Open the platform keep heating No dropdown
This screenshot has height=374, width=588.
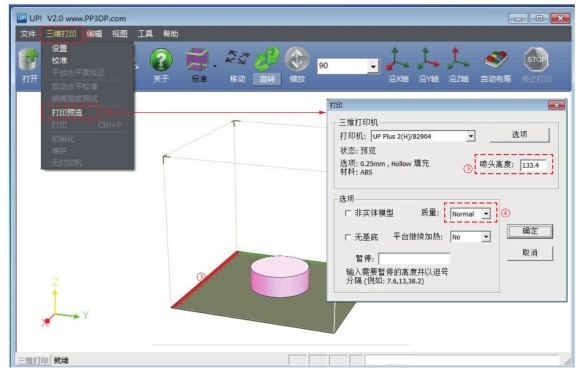pyautogui.click(x=486, y=237)
